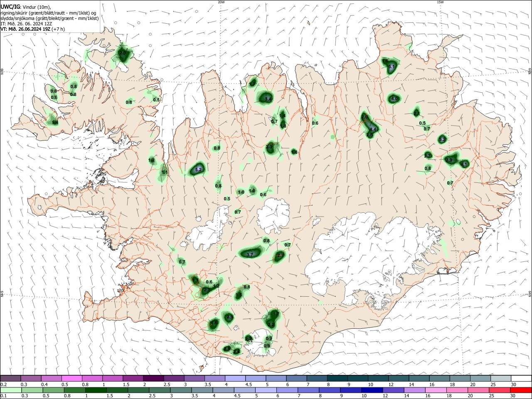532x399 pixels.
Task: Click the '3.4' precipitation value on the map
Action: 268,99
